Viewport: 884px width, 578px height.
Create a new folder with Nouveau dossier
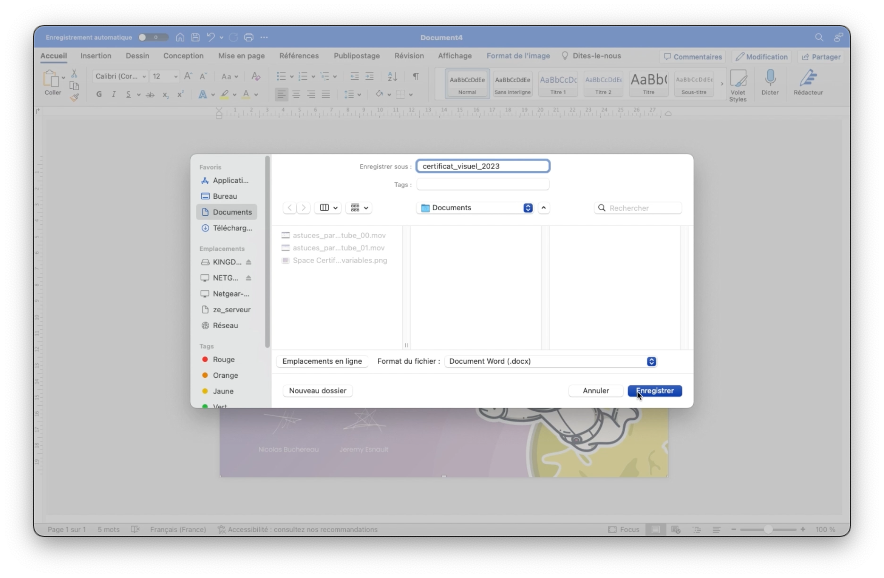[318, 391]
